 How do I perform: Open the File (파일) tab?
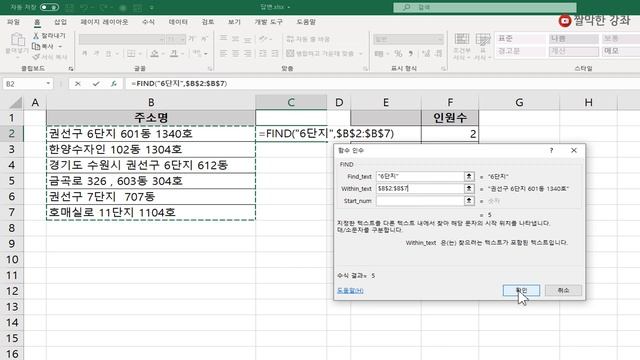click(x=13, y=22)
